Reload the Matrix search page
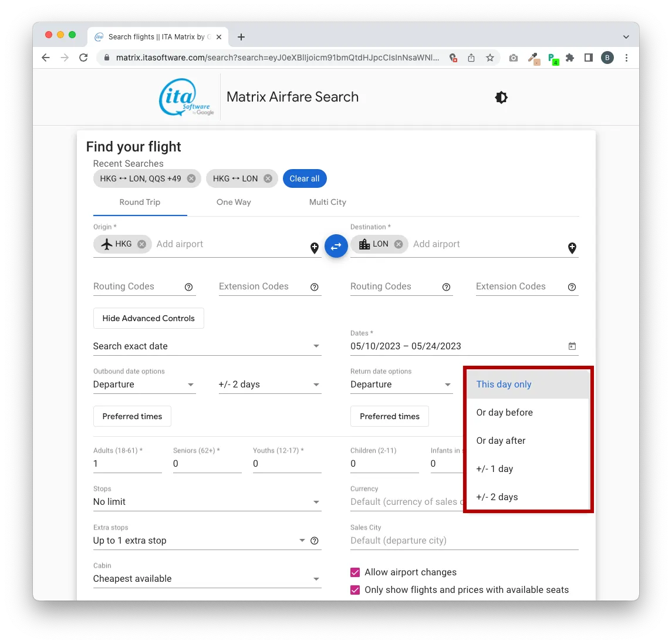Image resolution: width=672 pixels, height=644 pixels. (x=83, y=58)
